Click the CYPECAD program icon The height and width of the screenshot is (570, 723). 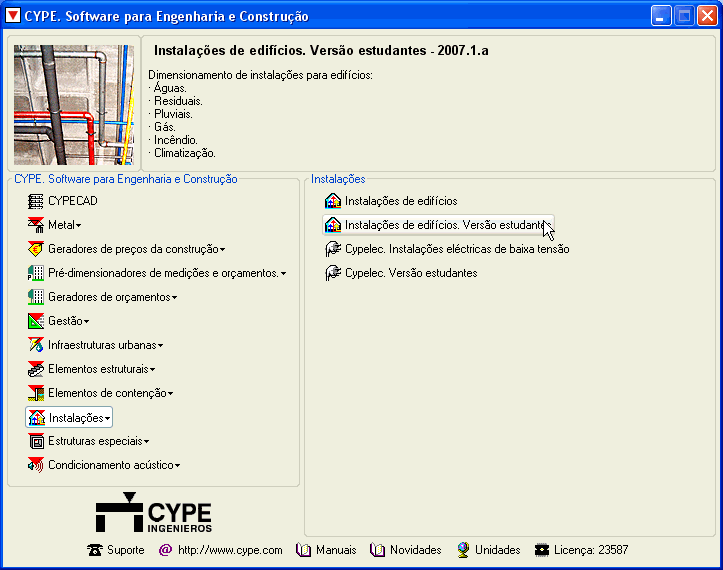(36, 201)
